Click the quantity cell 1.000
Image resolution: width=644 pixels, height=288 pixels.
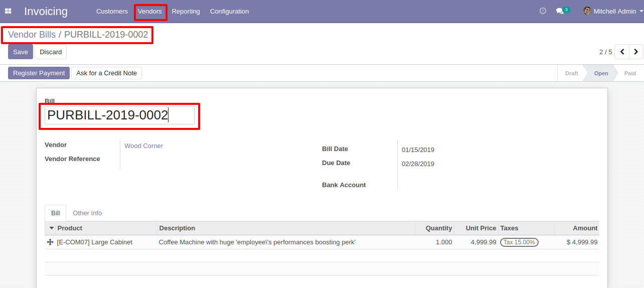coord(434,242)
